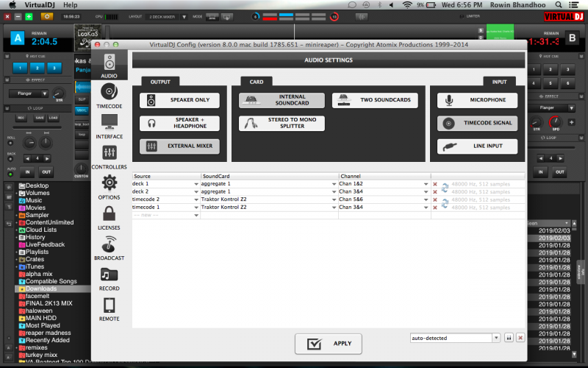Screen dimensions: 588x368
Task: Open the VirtualDJ menu
Action: pos(40,5)
